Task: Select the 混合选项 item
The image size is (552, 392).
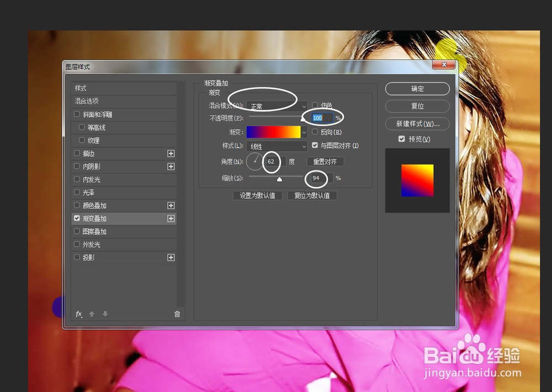Action: click(x=124, y=101)
